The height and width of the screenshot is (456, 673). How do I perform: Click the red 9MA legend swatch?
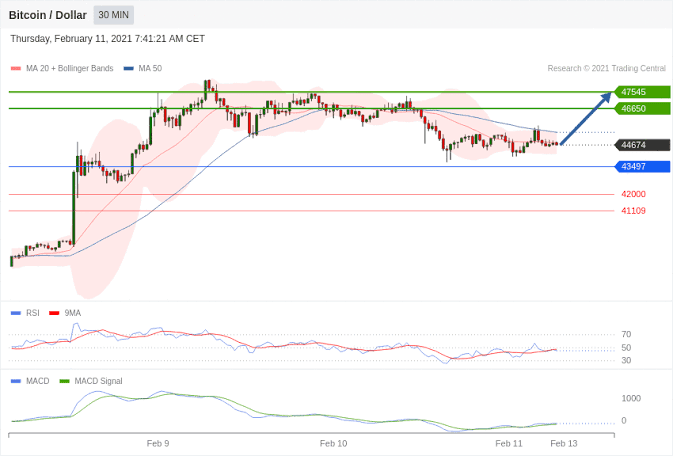pyautogui.click(x=54, y=313)
